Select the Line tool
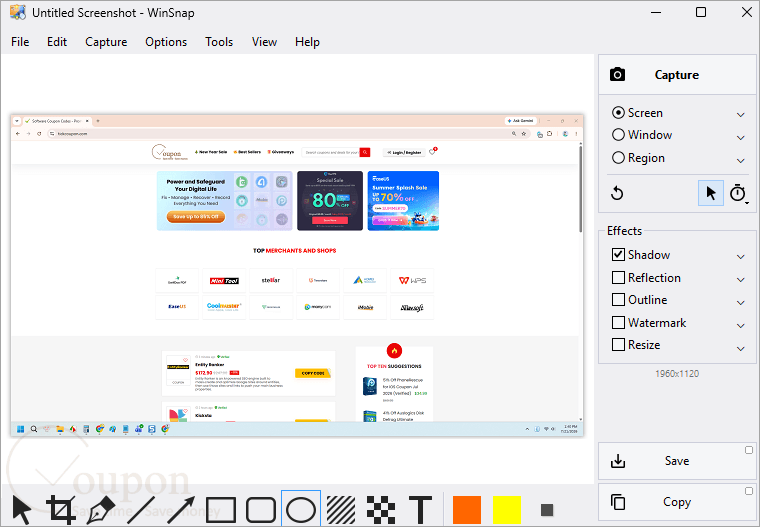Screen dimensions: 760x527 pyautogui.click(x=141, y=510)
